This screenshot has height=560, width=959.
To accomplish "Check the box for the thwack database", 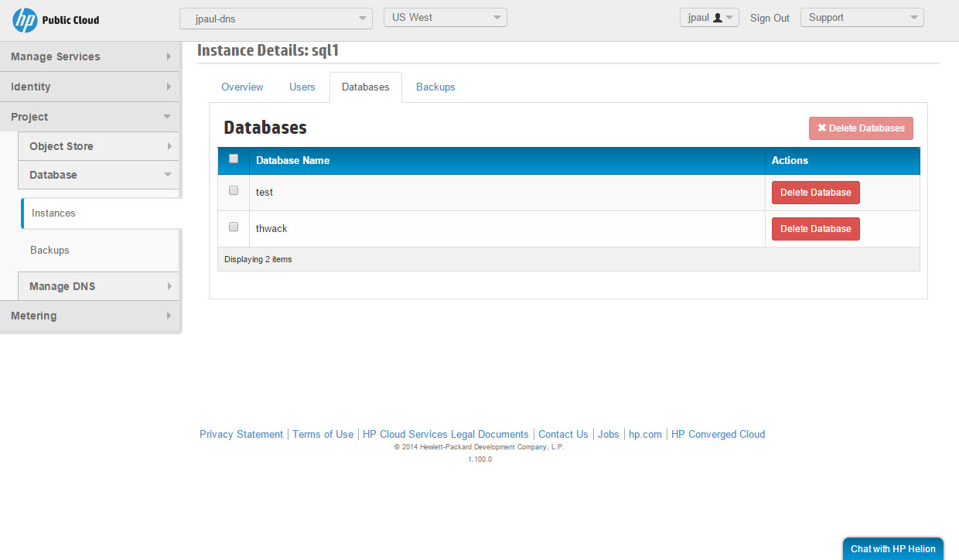I will 234,227.
